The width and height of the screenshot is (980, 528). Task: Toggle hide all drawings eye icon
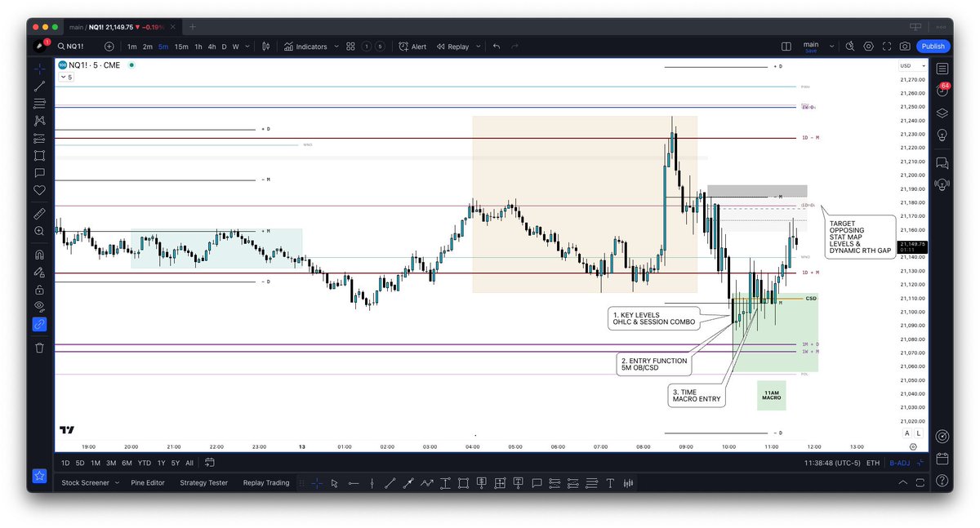pos(39,306)
